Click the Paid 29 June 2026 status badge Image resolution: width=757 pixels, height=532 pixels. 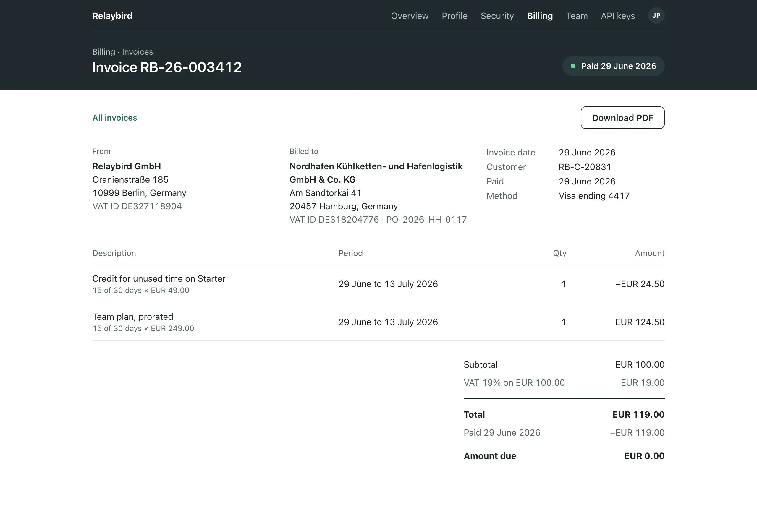613,66
